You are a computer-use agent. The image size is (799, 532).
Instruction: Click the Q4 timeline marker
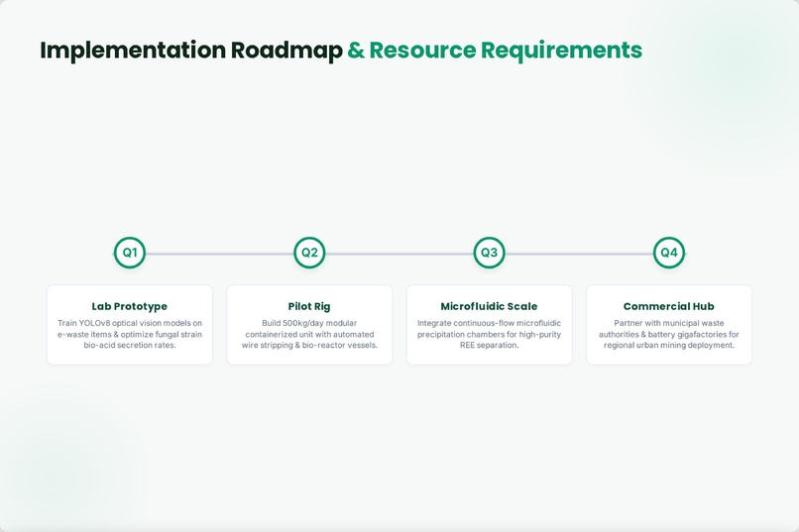[669, 253]
